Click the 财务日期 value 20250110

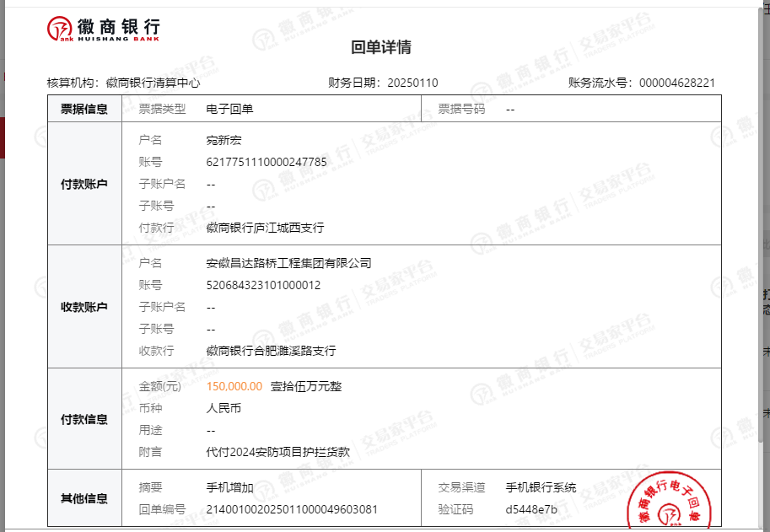(x=412, y=83)
